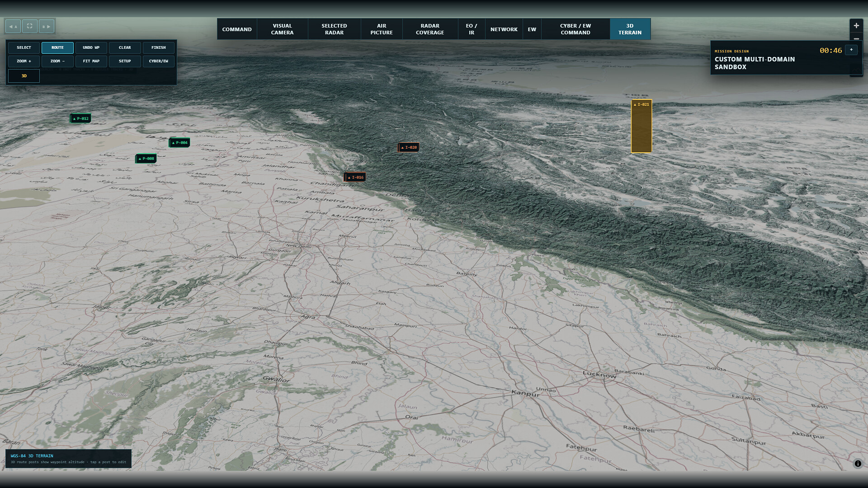Open the SELECTED RADAR tab

point(335,29)
